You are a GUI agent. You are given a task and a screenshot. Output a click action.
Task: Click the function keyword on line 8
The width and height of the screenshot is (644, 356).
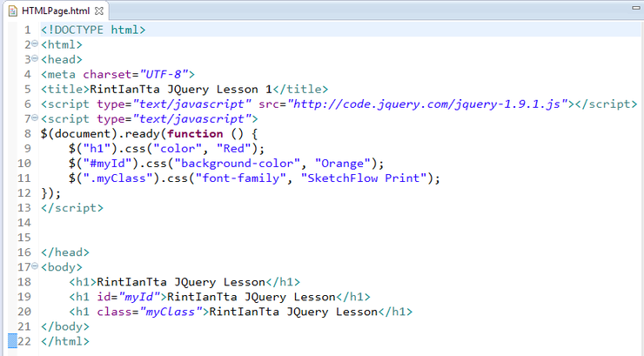[195, 134]
